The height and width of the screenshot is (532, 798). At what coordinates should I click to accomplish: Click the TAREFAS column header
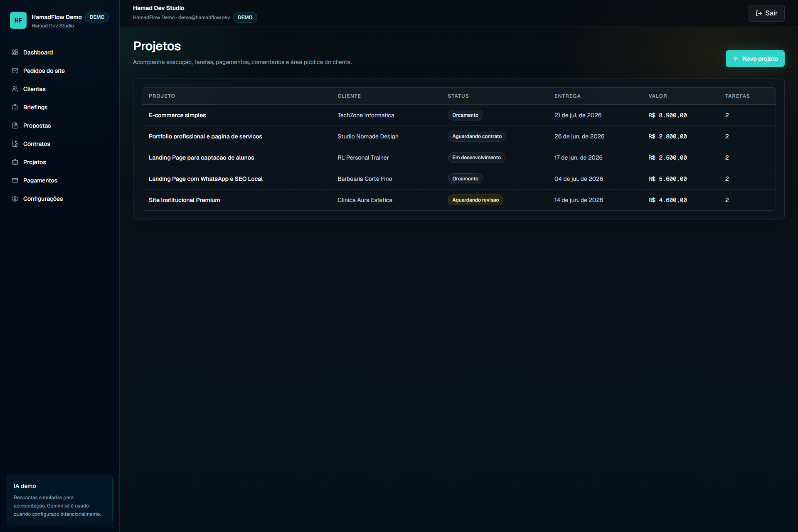(737, 96)
